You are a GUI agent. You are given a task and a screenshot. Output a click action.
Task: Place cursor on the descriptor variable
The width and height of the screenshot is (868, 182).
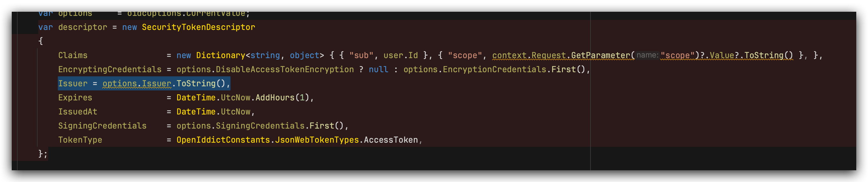pyautogui.click(x=83, y=27)
